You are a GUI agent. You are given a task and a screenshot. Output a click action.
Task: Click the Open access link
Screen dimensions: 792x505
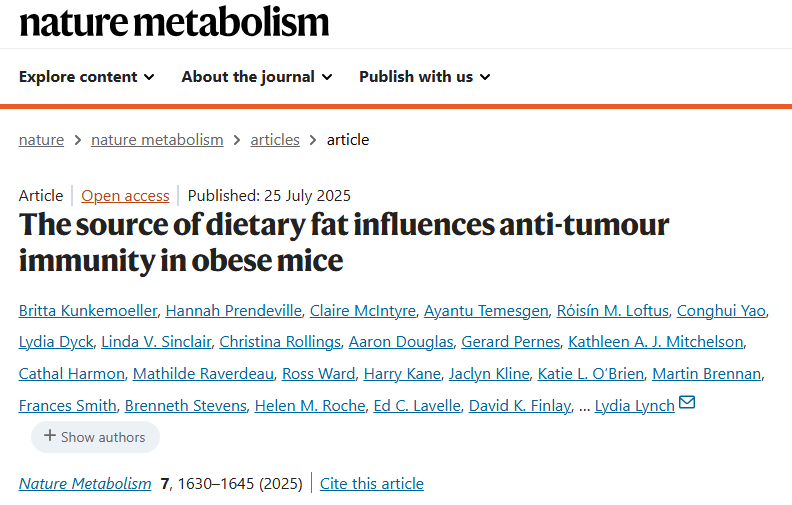tap(125, 196)
